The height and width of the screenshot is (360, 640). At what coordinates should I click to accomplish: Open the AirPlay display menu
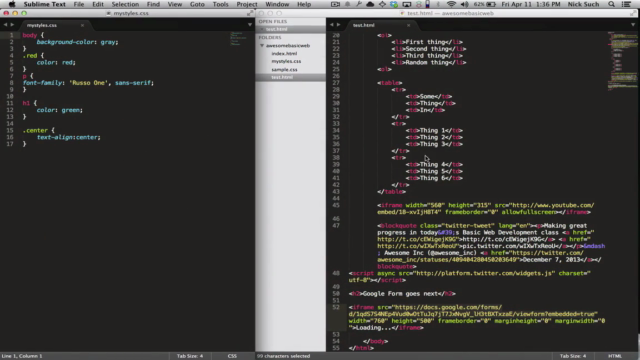point(407,4)
